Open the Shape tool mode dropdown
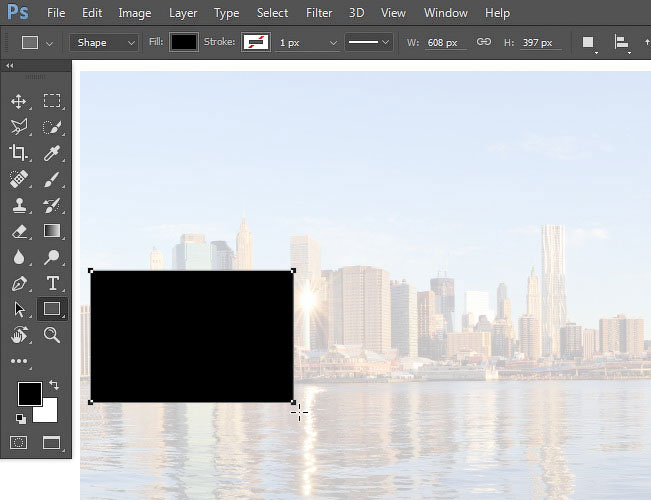 104,42
